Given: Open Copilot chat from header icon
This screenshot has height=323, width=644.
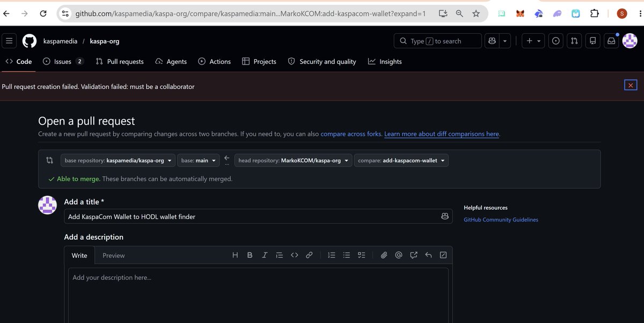Looking at the screenshot, I should coord(492,41).
